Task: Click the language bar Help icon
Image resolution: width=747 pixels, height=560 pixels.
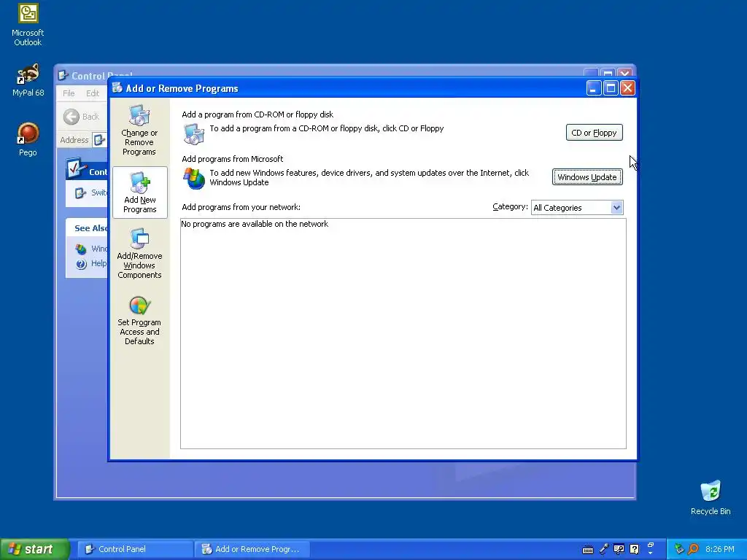Action: (634, 550)
